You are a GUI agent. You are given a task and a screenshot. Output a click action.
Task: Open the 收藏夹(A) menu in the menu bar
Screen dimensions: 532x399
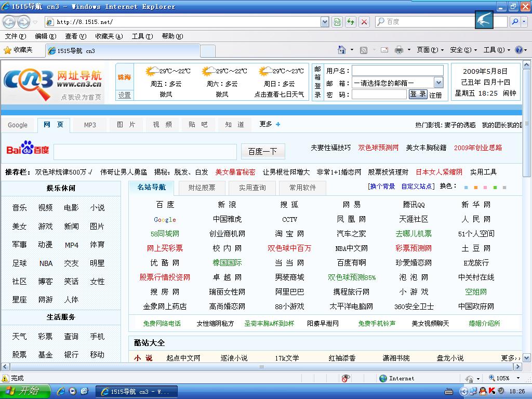coord(109,36)
